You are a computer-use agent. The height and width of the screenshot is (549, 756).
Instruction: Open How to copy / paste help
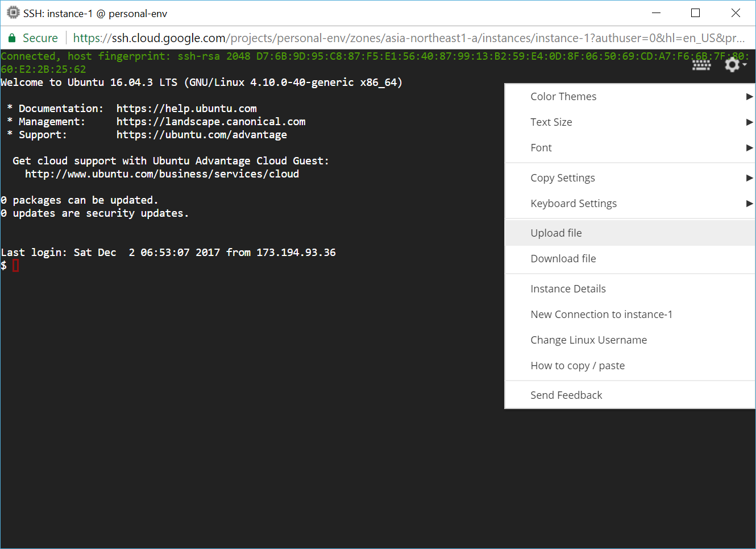tap(630, 366)
